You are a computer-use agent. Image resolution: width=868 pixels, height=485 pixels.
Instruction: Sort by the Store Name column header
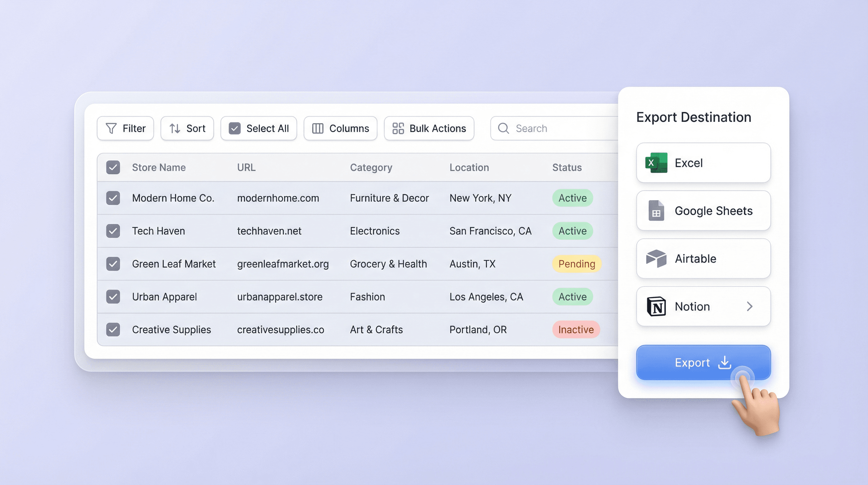(x=159, y=167)
